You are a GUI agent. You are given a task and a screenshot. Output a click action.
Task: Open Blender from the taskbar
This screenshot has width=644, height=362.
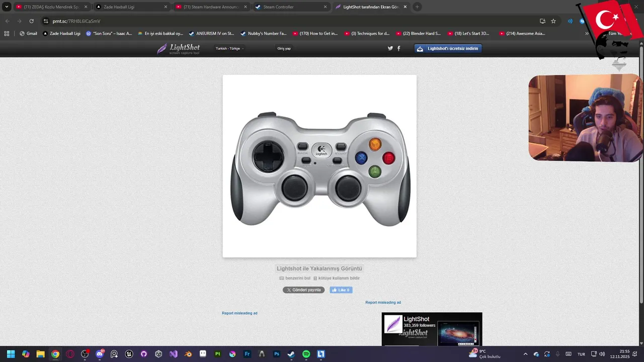(x=188, y=354)
